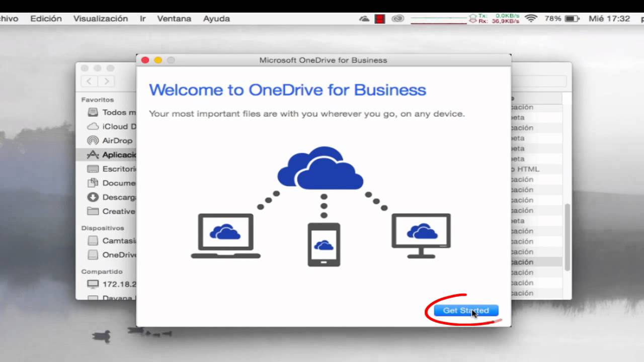
Task: Open the Visualización menu
Action: point(101,19)
